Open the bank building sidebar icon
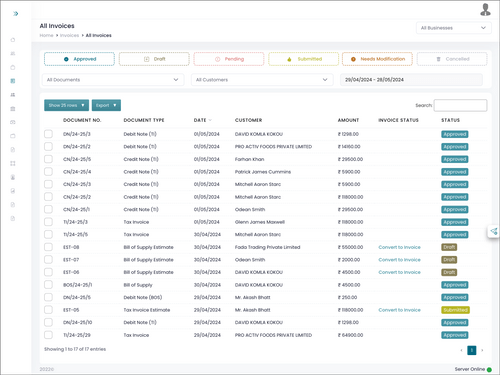Screen dimensions: 500x375 tap(13, 109)
